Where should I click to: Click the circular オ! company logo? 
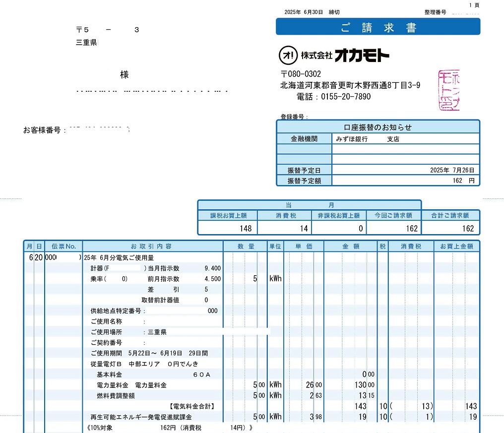(x=288, y=55)
